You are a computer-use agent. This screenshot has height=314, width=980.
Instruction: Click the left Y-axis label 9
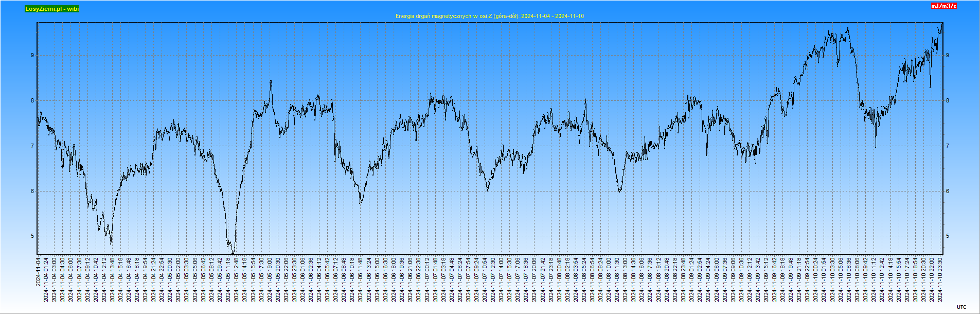click(x=32, y=55)
